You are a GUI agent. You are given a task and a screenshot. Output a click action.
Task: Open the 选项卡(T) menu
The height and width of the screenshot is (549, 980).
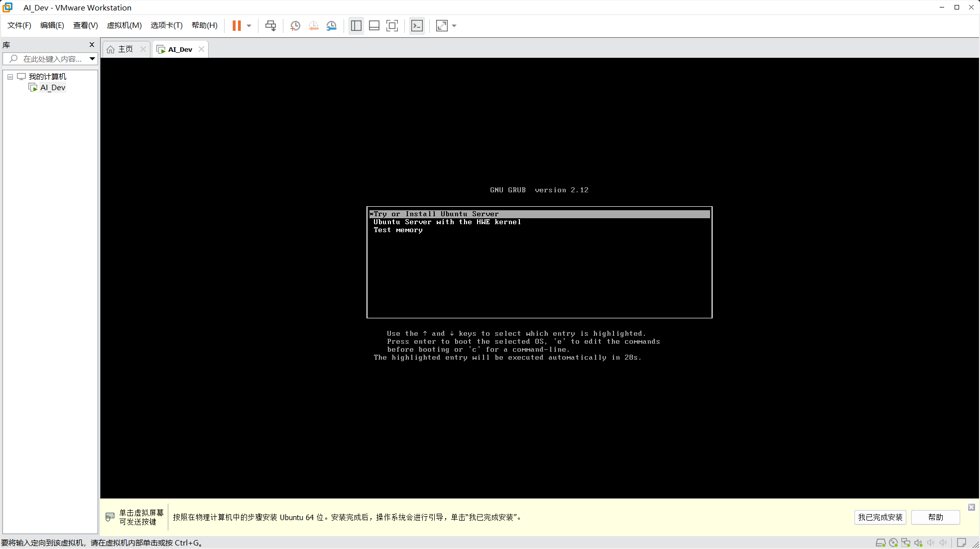pos(166,25)
